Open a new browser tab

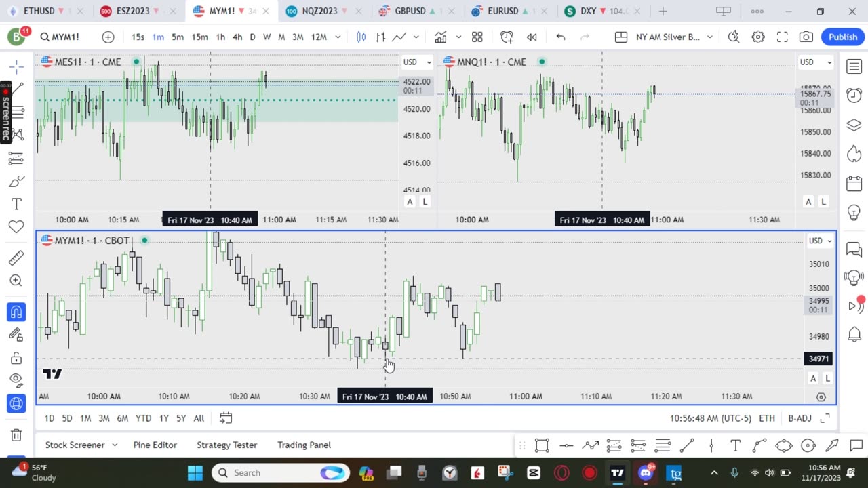(663, 11)
